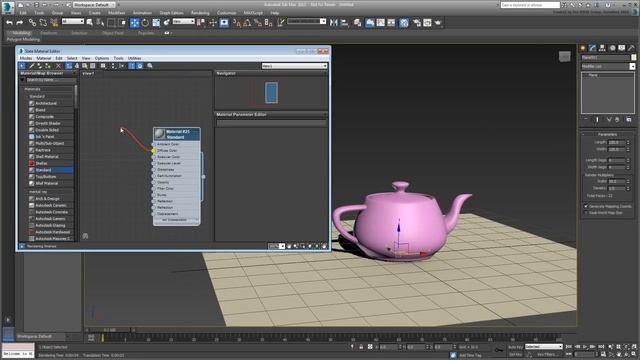Select the Standard material in browser
Image resolution: width=640 pixels, height=360 pixels.
point(51,170)
